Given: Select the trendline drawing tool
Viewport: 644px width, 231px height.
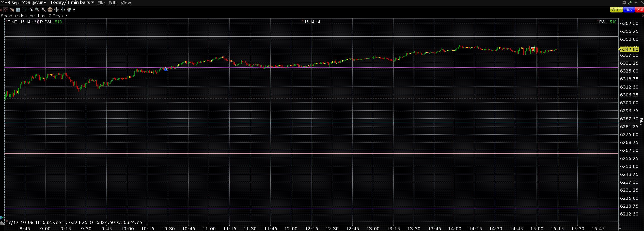Looking at the screenshot, I should point(31,10).
